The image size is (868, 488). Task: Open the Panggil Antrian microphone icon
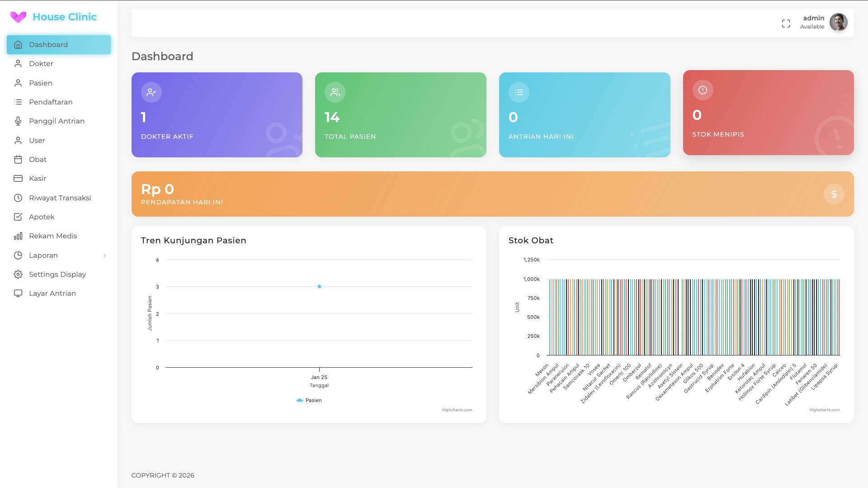(18, 121)
